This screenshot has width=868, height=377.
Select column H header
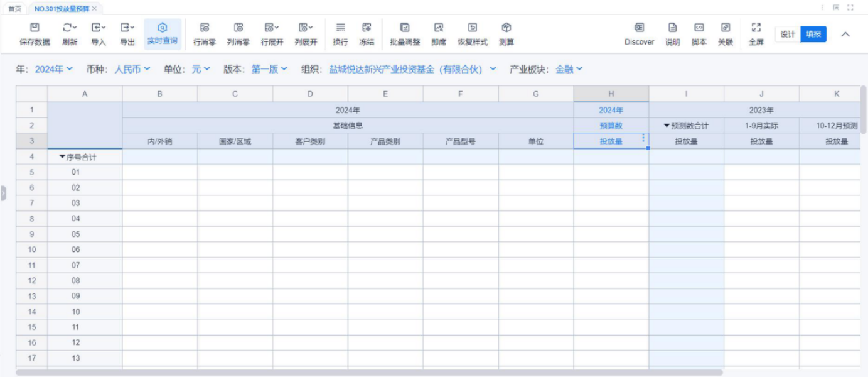(x=611, y=94)
